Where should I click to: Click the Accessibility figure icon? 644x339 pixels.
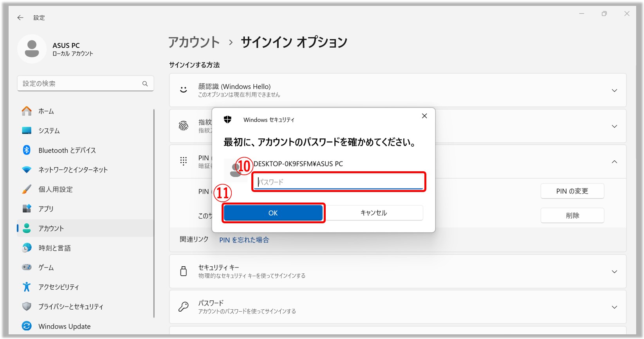[x=27, y=287]
